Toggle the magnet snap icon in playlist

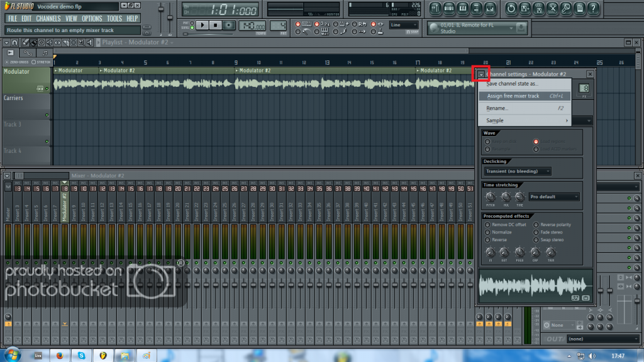point(15,42)
